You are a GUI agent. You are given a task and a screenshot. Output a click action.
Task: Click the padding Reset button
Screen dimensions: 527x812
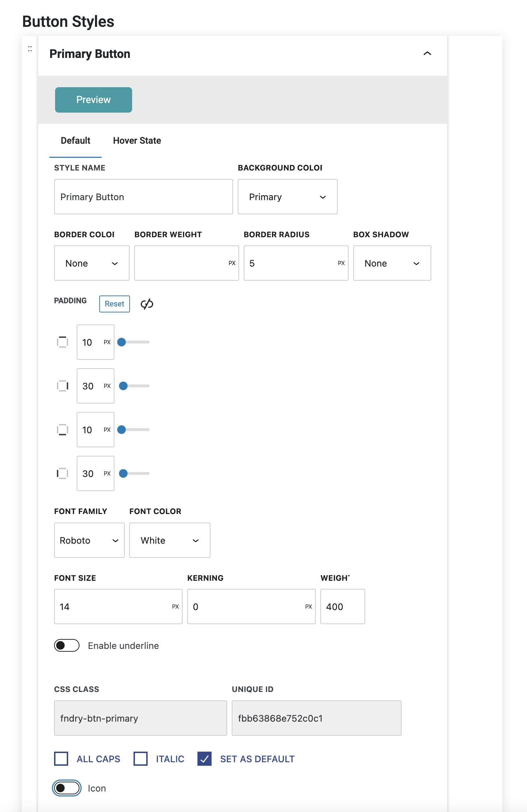114,304
